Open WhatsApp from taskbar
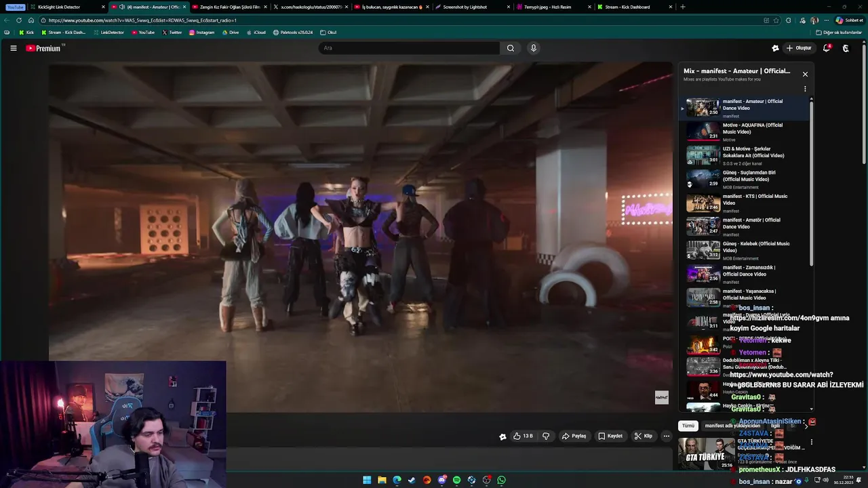868x488 pixels. tap(501, 480)
